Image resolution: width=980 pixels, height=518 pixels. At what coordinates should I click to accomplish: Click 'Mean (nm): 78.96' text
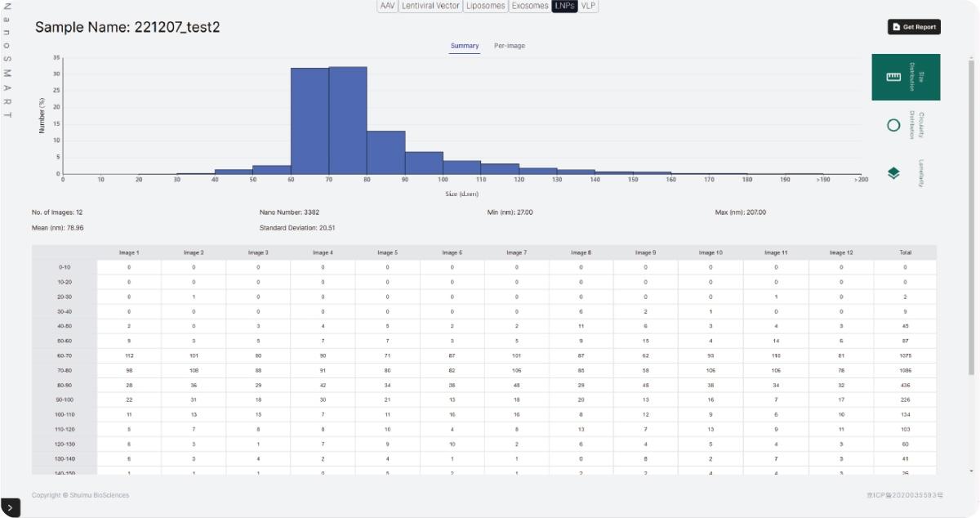click(57, 228)
